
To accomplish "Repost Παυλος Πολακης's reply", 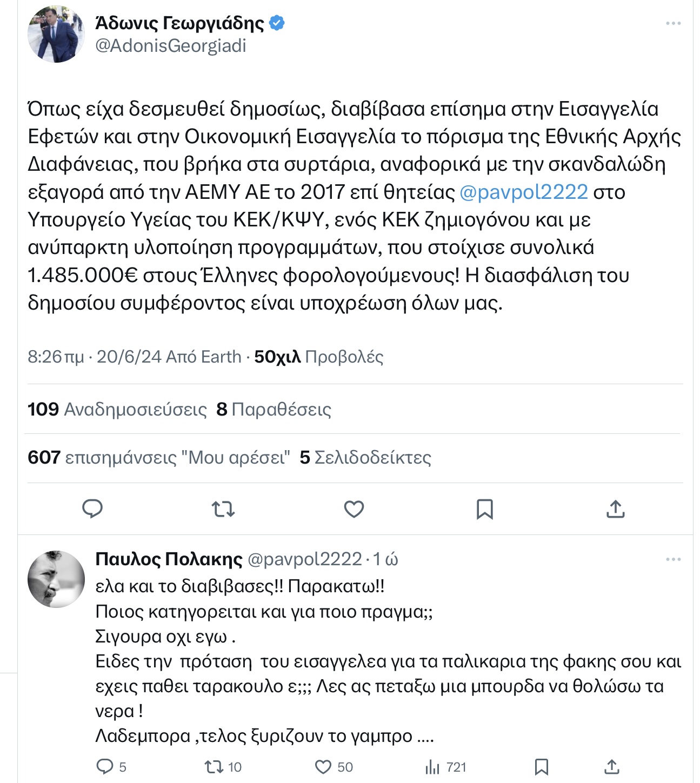I will tap(212, 767).
